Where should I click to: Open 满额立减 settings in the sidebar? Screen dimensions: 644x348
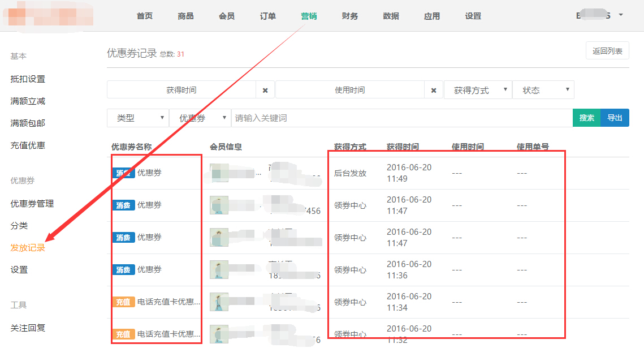click(28, 101)
